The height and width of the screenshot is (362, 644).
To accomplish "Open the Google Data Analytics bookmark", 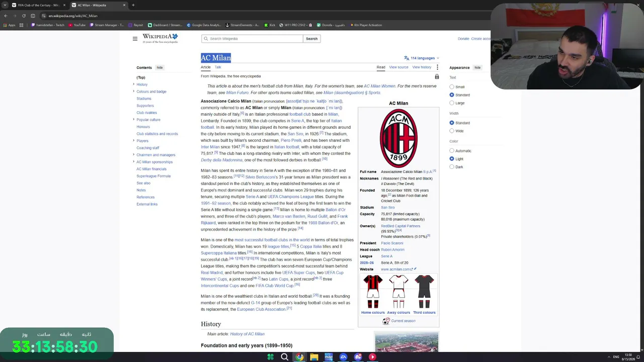I will 204,25.
